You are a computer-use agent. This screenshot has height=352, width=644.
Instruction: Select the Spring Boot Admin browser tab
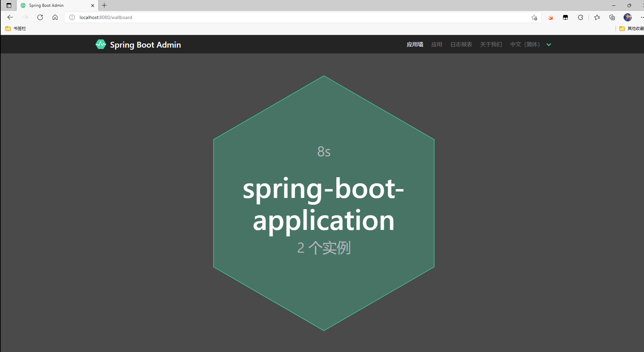pos(57,5)
